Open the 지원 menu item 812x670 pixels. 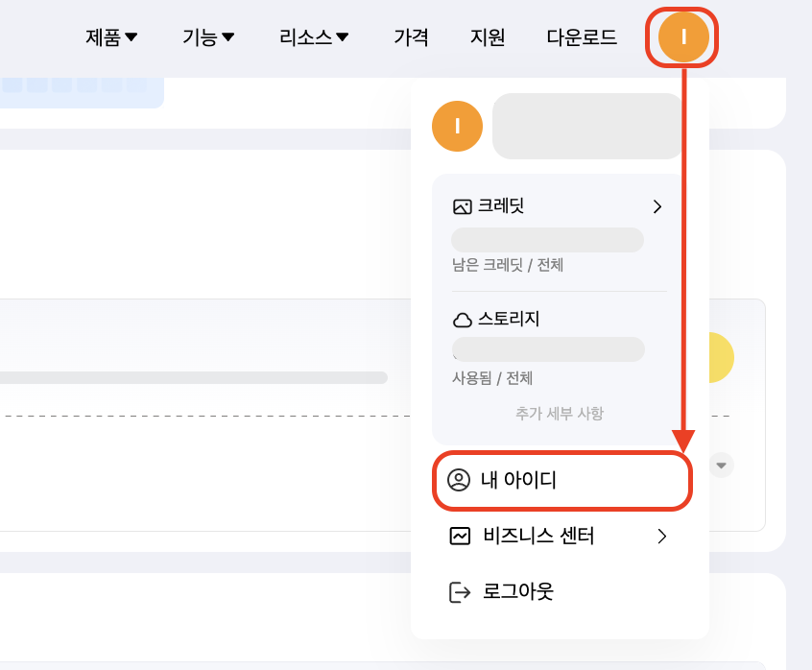(x=488, y=37)
